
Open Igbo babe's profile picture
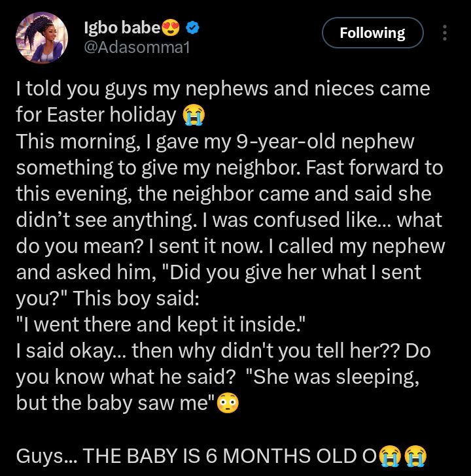coord(43,38)
